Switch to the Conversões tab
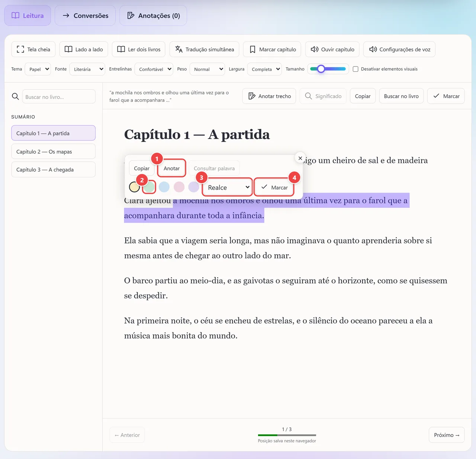 tap(85, 16)
